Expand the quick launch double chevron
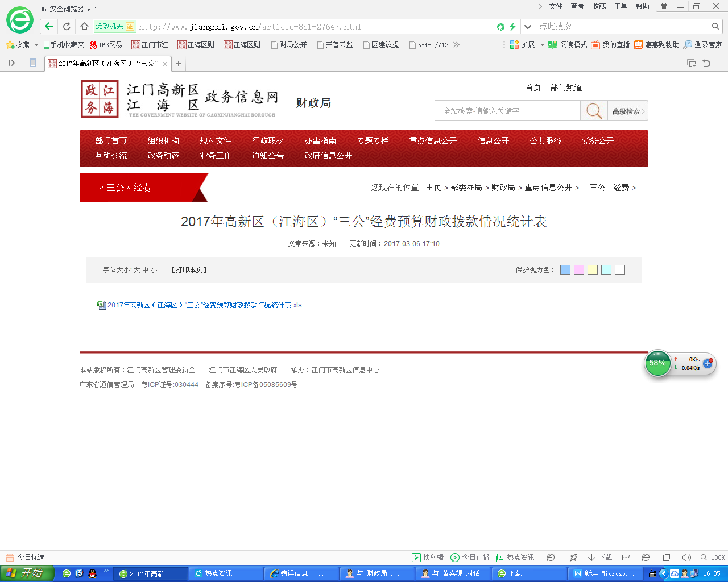The image size is (728, 582). pos(106,571)
